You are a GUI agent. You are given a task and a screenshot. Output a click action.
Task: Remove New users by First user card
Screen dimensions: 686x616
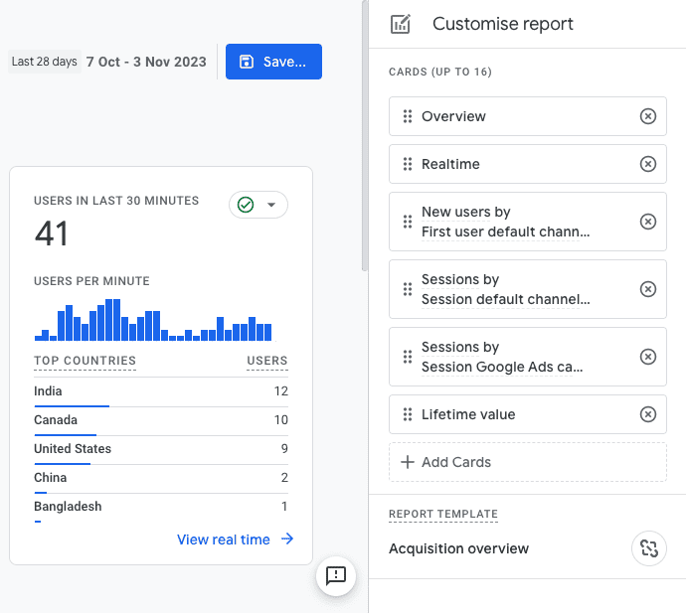648,222
